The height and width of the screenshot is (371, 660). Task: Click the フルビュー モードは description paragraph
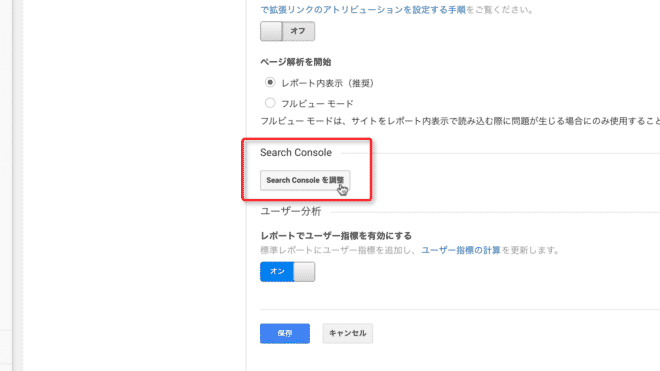(x=460, y=121)
